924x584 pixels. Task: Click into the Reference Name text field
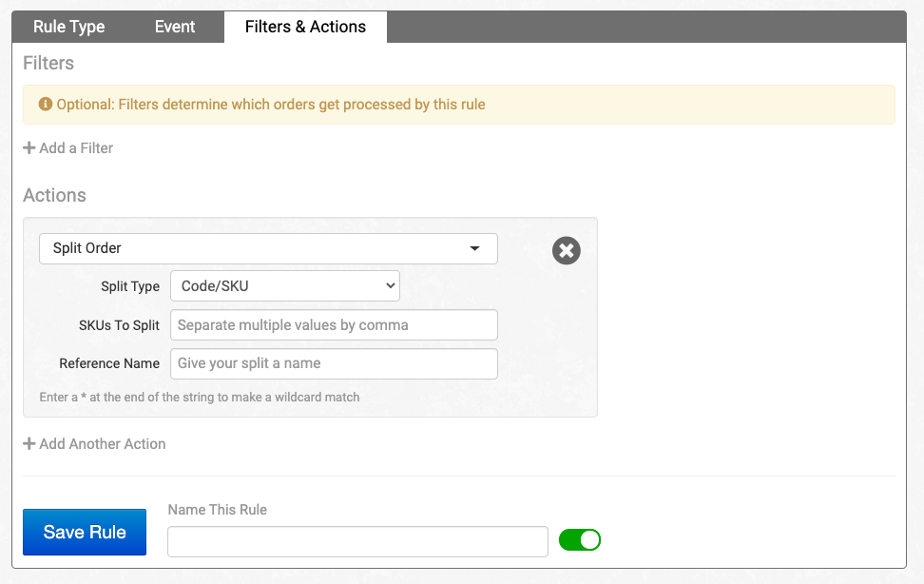(x=334, y=363)
